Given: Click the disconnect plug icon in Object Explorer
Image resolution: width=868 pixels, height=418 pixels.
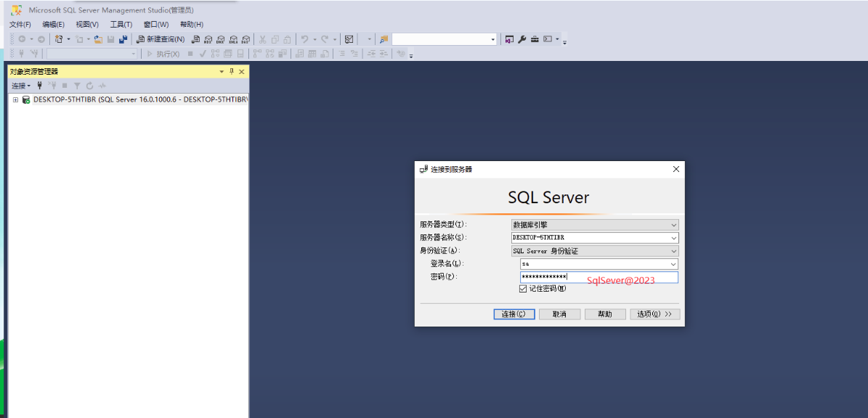Looking at the screenshot, I should tap(52, 86).
